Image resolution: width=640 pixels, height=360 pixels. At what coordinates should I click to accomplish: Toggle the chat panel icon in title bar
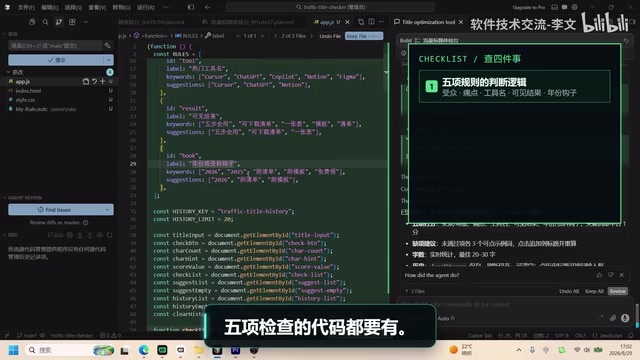point(564,7)
